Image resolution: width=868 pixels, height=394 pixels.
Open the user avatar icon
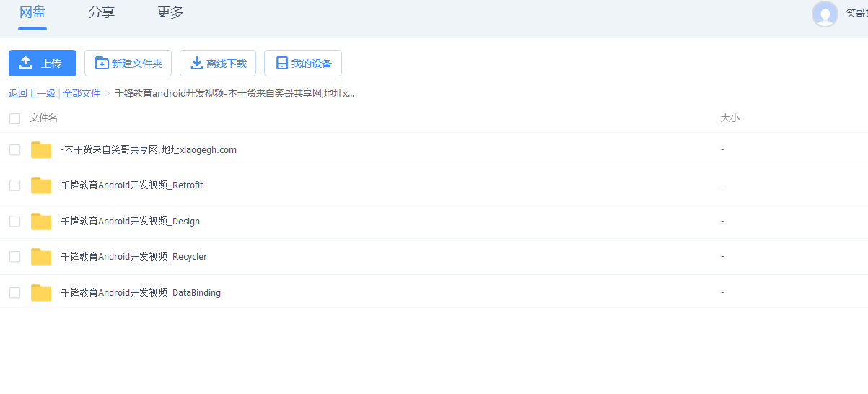(825, 14)
